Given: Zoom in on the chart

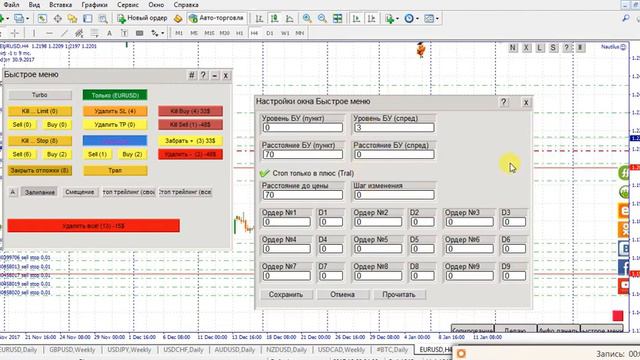Looking at the screenshot, I should click(x=307, y=18).
